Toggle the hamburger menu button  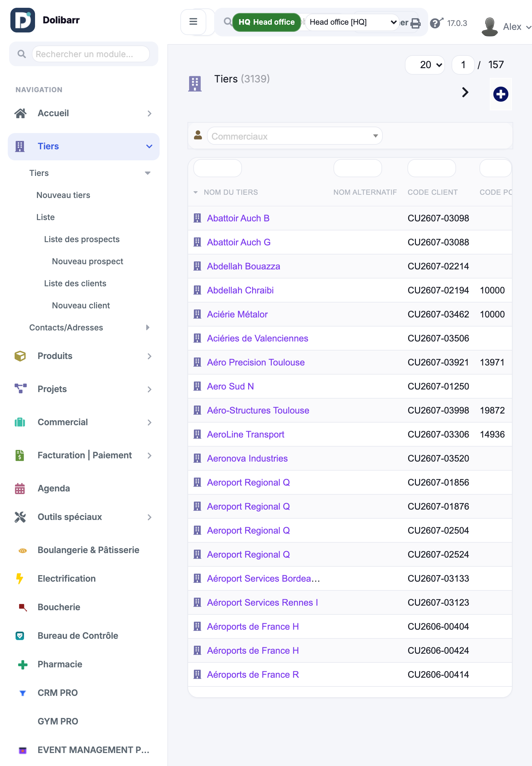click(x=193, y=22)
